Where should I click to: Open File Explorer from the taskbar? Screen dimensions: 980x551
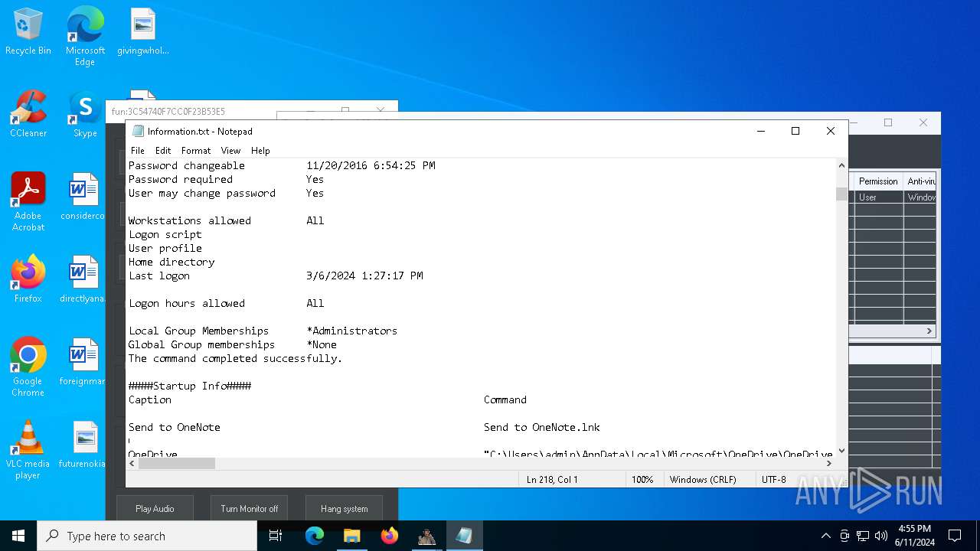tap(351, 536)
